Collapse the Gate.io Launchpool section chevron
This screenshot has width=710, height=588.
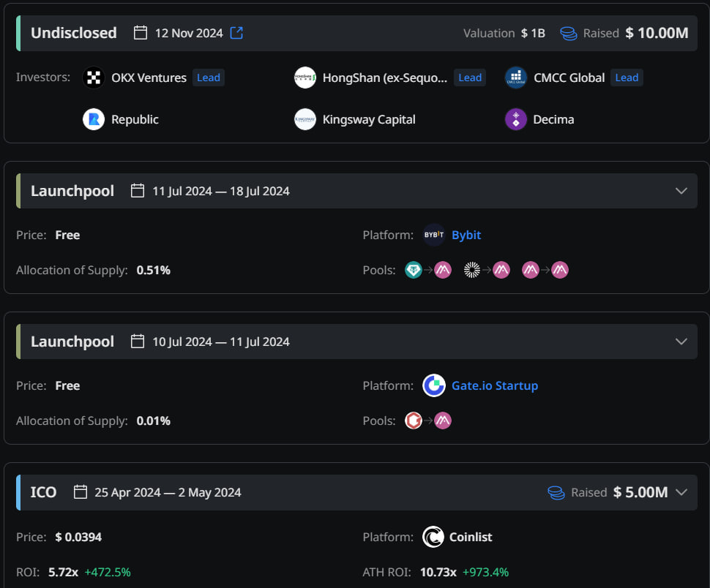point(681,342)
